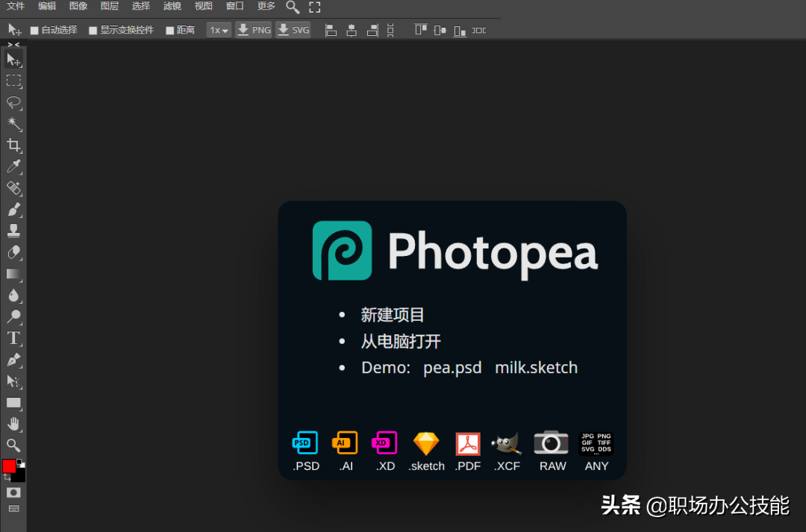Toggle Quick Mask mode icon
Screen dimensions: 806x532
tap(13, 492)
